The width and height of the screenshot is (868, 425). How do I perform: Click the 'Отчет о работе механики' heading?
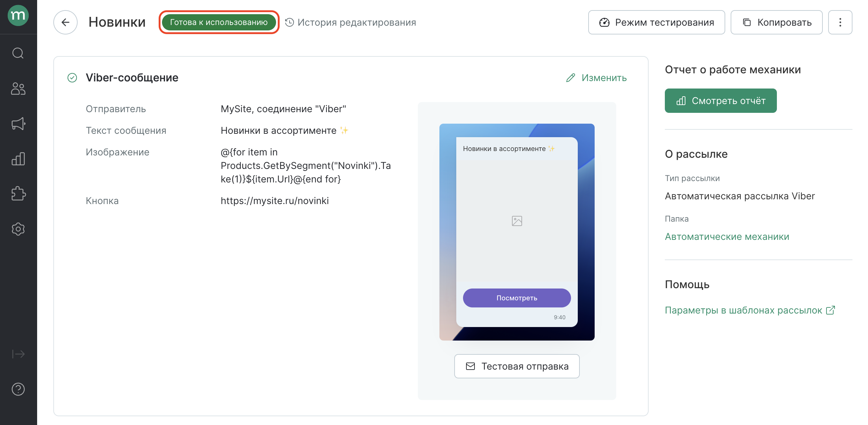coord(733,70)
